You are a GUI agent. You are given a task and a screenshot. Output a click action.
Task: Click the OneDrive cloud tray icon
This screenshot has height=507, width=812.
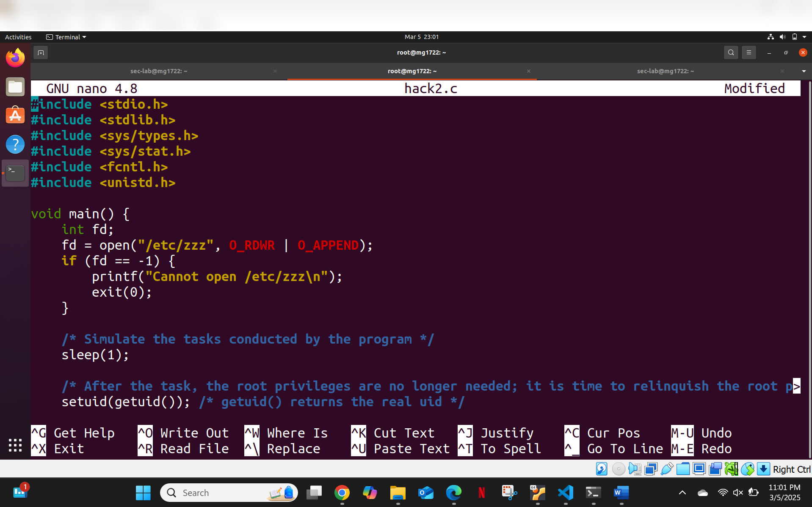(702, 493)
